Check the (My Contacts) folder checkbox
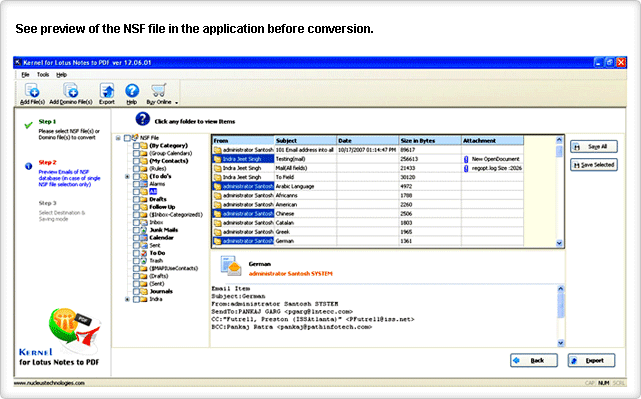 (136, 161)
